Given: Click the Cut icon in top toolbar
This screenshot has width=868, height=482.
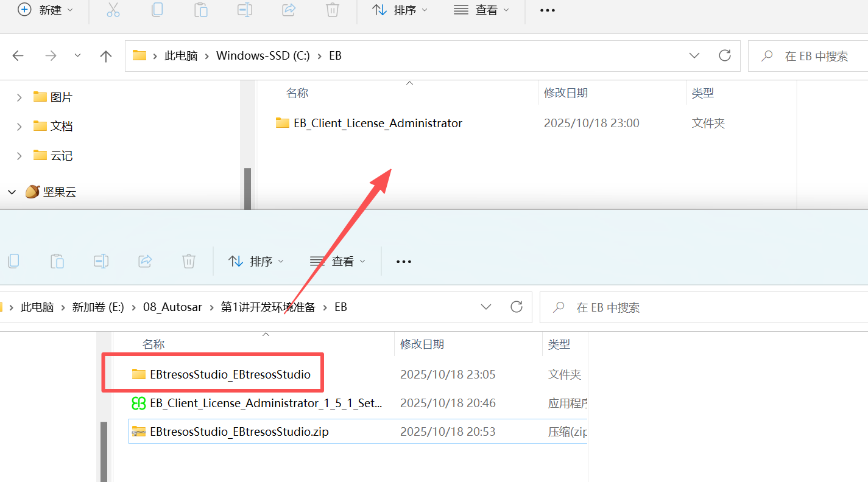Looking at the screenshot, I should point(113,10).
